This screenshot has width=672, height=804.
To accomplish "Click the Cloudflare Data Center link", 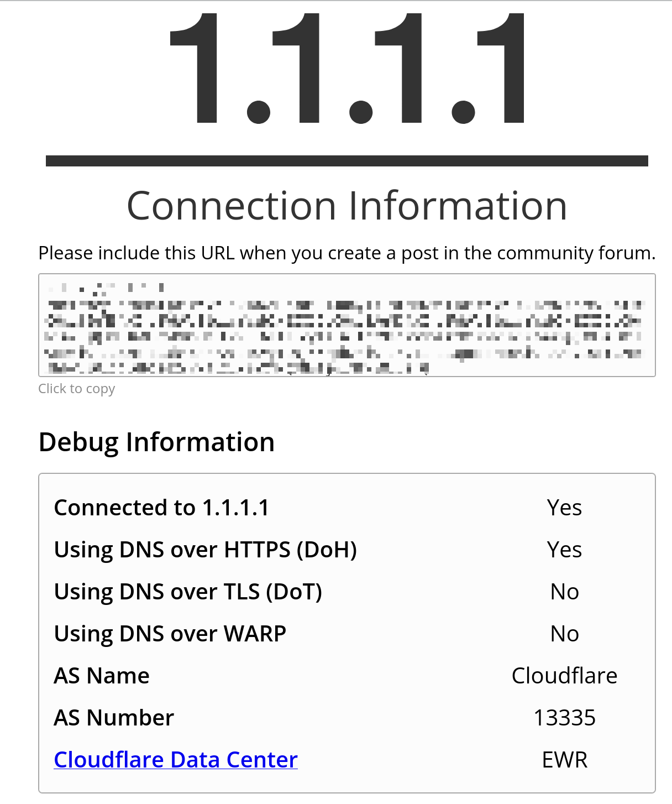I will pos(175,759).
